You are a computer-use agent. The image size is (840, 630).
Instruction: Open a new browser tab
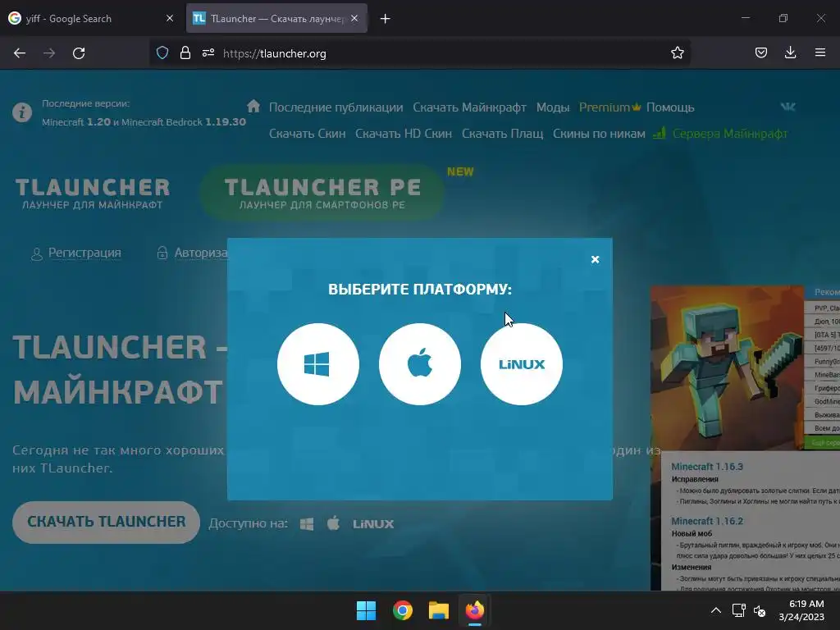pyautogui.click(x=386, y=19)
